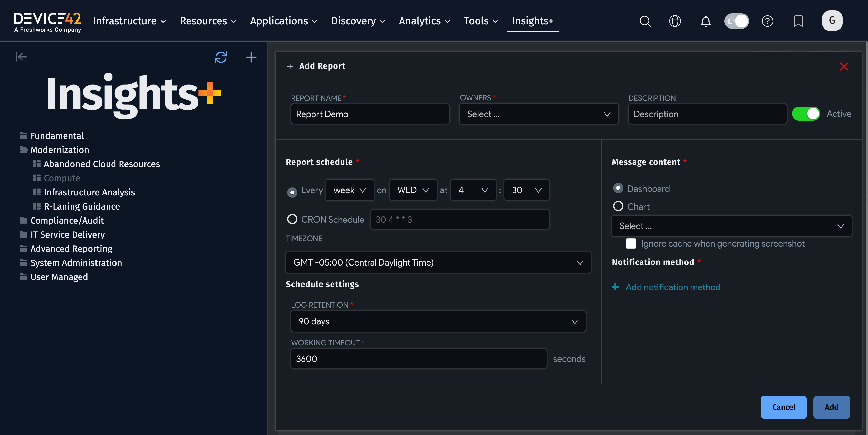This screenshot has height=435, width=868.
Task: Refresh the Insights+ report list
Action: click(x=221, y=57)
